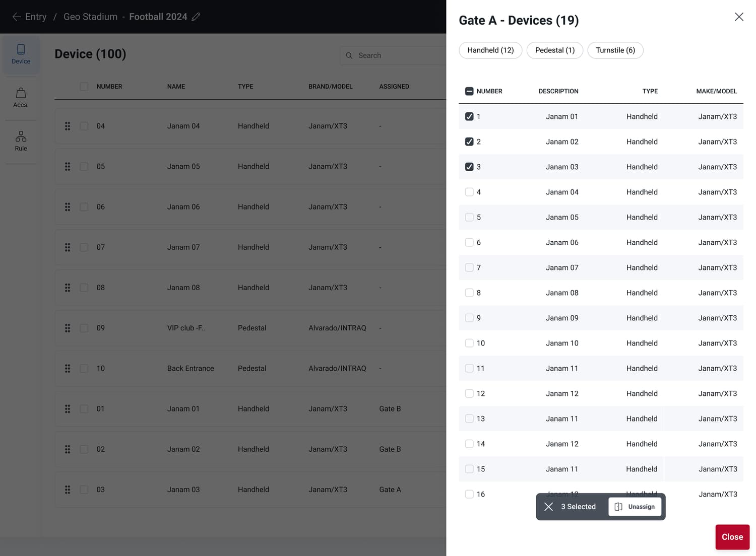This screenshot has width=756, height=556.
Task: Grab the drag handle on row 01
Action: pos(68,409)
